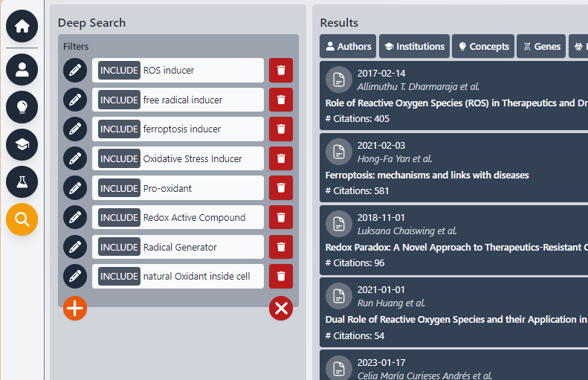Click author Hong-Fa Yan et al.
This screenshot has width=588, height=380.
pos(395,159)
